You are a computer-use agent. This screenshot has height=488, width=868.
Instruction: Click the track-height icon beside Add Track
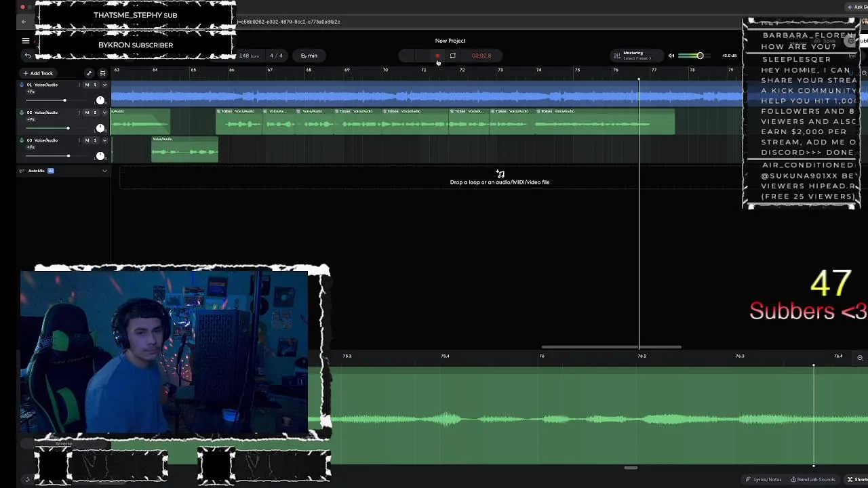click(x=103, y=73)
